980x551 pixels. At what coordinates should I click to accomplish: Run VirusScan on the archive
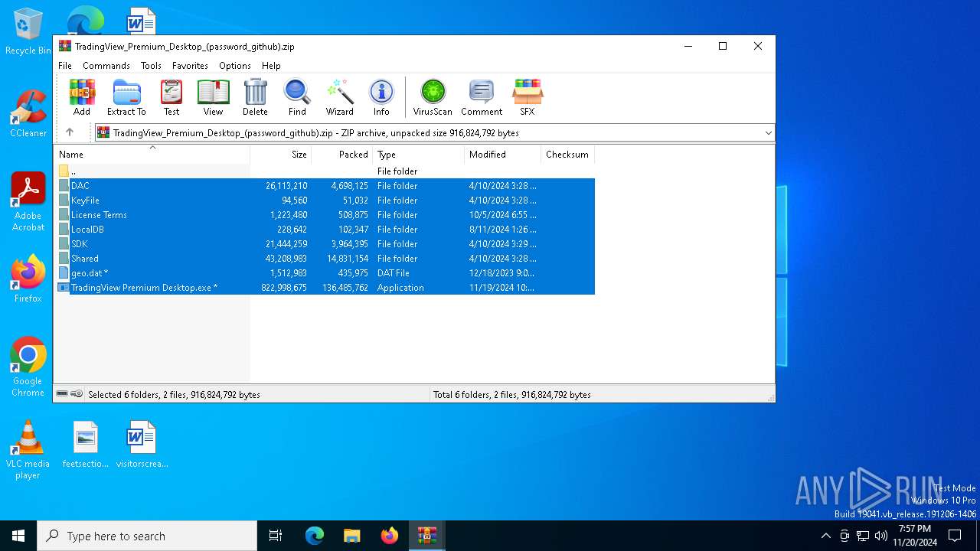pos(433,97)
